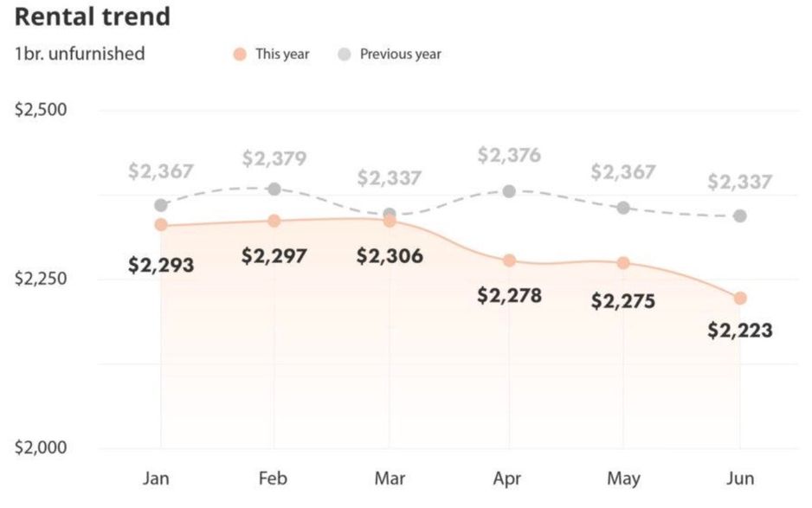
Task: Click the April this-year data point
Action: coord(509,260)
